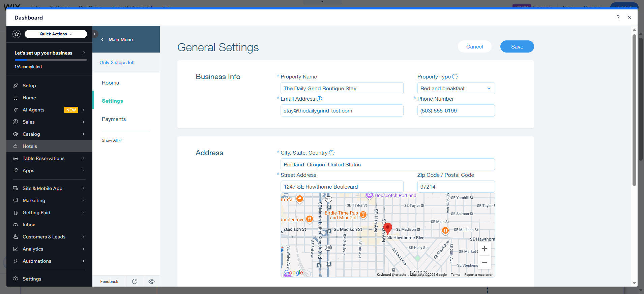
Task: Select Hotels in sidebar
Action: coord(49,146)
